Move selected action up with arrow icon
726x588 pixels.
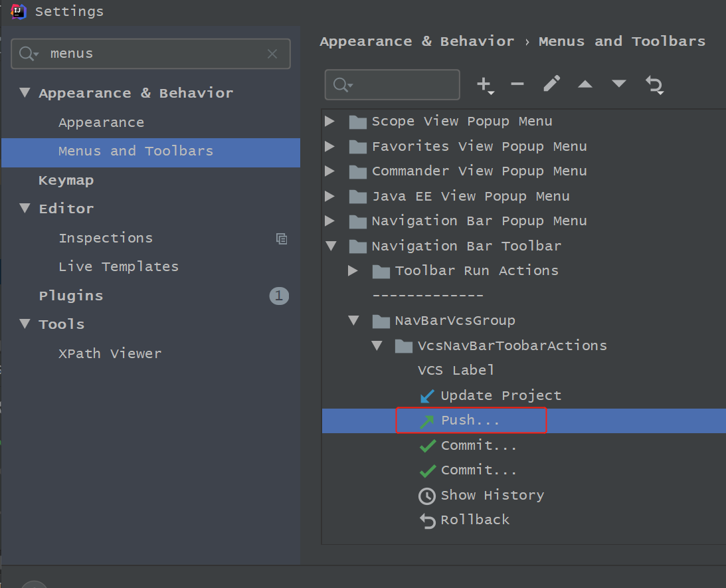point(585,84)
